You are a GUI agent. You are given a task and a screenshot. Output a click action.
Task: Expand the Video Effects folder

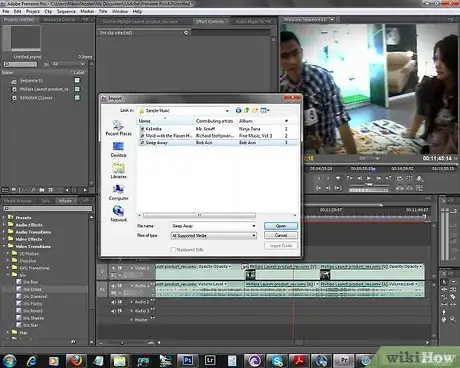click(4, 239)
